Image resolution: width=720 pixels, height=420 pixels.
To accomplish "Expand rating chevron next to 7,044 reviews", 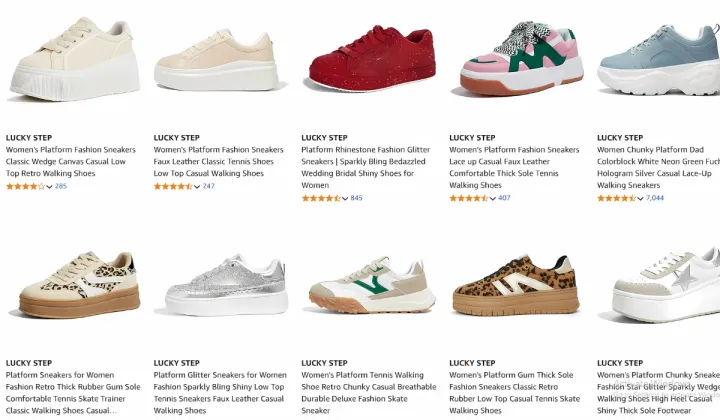I will tap(640, 198).
